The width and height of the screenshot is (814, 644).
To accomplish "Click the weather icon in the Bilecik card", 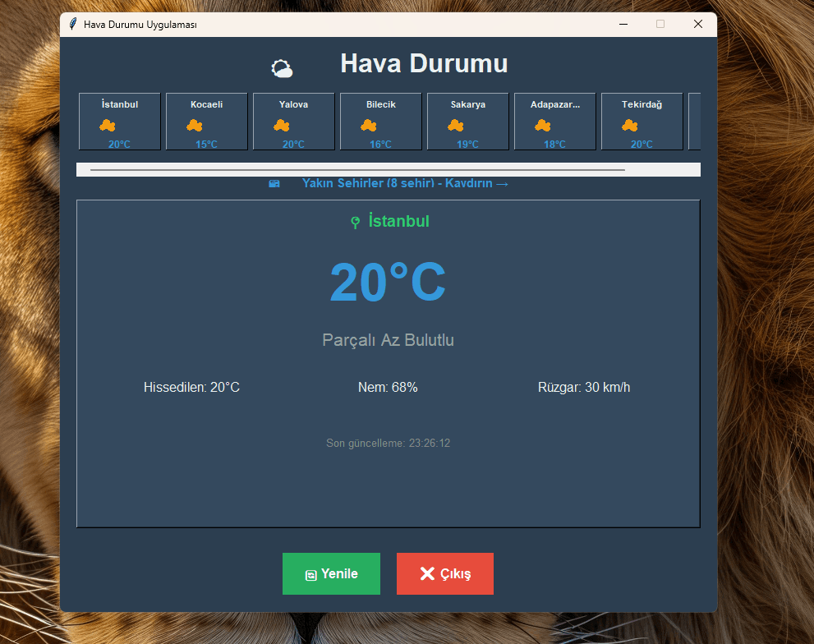I will tap(369, 125).
